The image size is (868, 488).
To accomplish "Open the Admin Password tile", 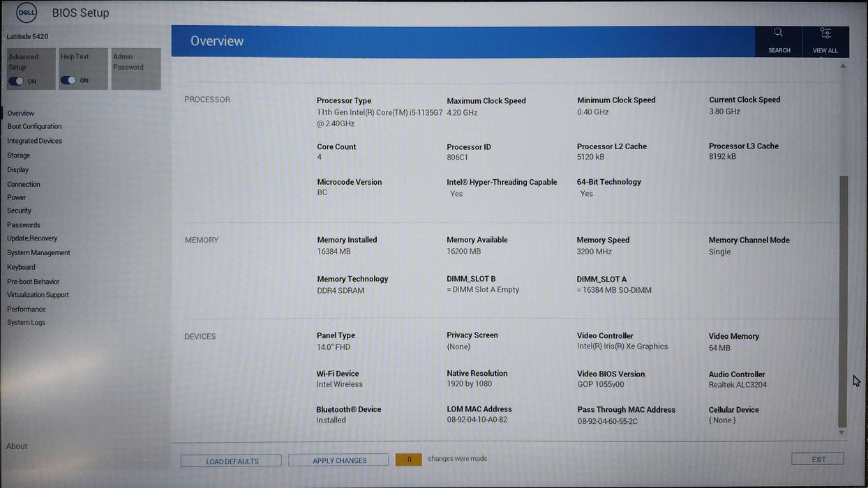I will (136, 68).
